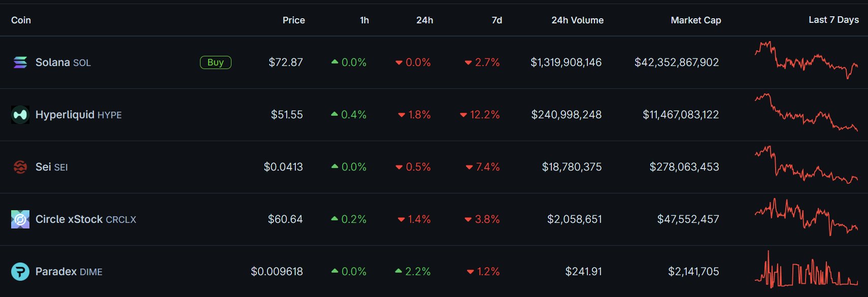
Task: Open the Hyperliquid HYPE coin link
Action: tap(79, 115)
